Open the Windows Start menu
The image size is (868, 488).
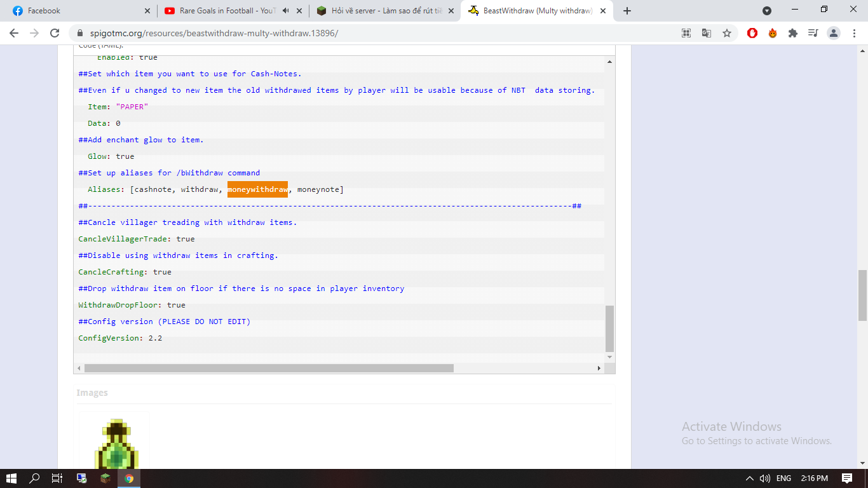[11, 478]
